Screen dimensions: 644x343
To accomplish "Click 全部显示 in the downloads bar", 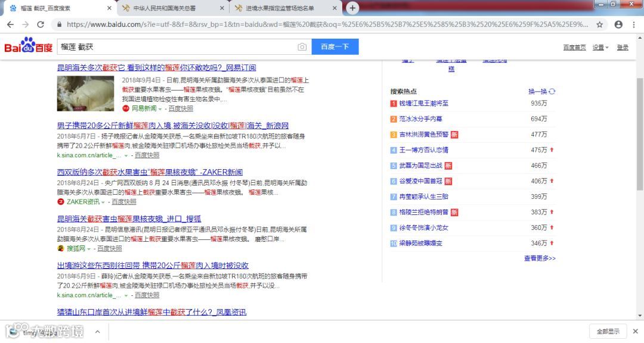I will click(608, 331).
